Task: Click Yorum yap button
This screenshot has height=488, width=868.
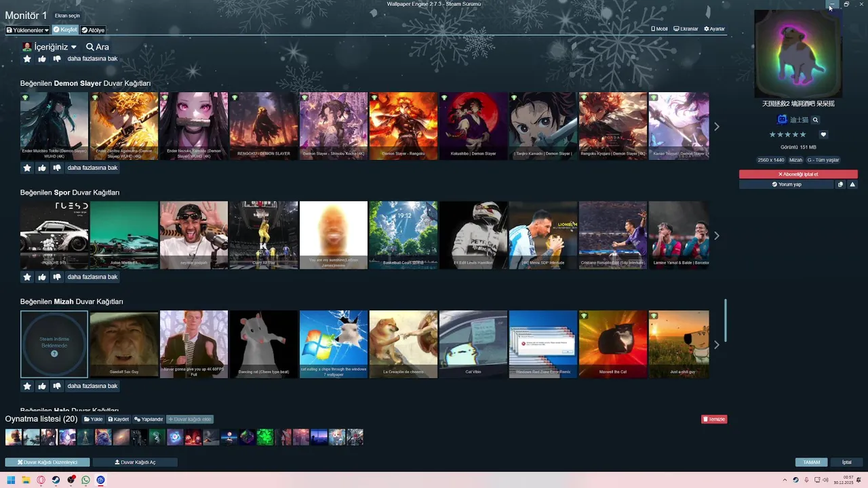Action: click(x=787, y=184)
